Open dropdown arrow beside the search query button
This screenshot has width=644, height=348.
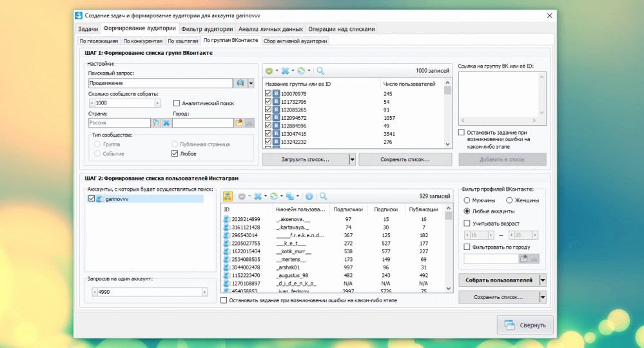pos(251,83)
